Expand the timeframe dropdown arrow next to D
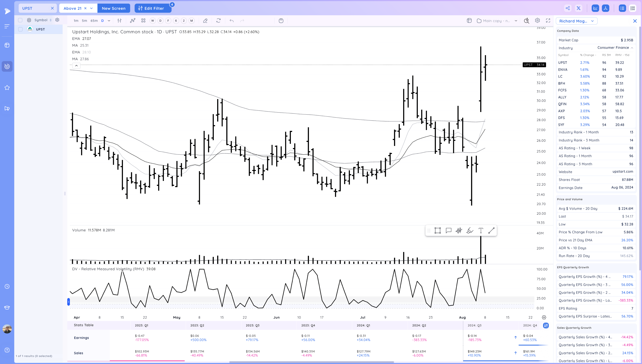 (109, 21)
